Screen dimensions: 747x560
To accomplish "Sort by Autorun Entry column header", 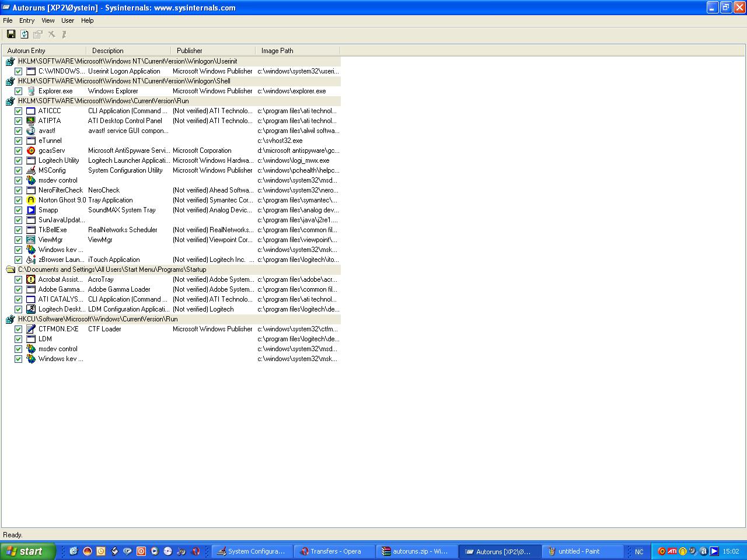I will pyautogui.click(x=44, y=51).
